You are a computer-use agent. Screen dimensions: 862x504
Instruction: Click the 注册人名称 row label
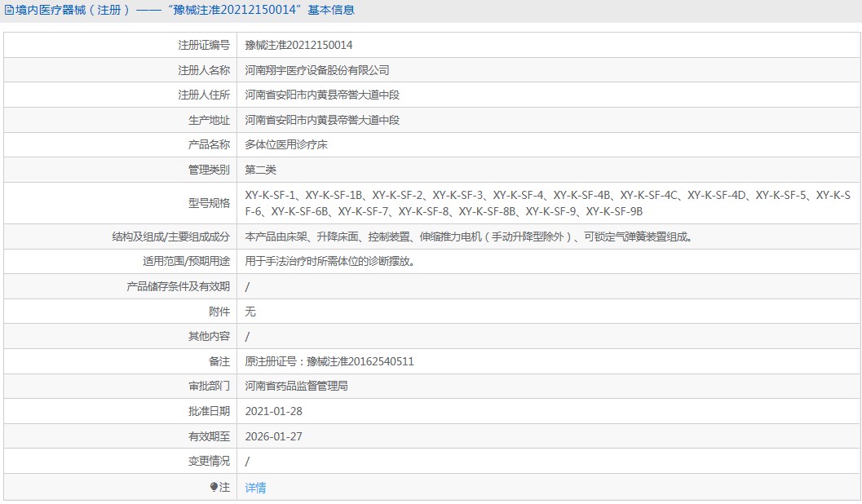coord(203,70)
